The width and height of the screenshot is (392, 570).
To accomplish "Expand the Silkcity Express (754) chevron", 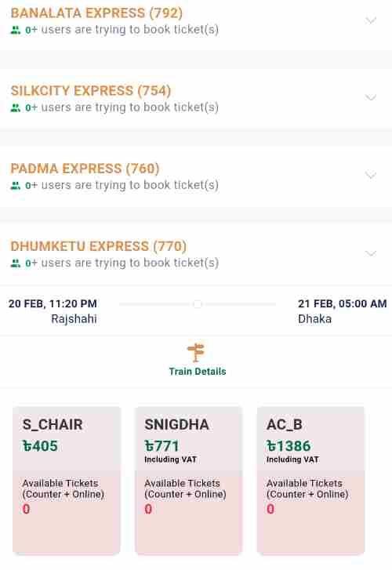I will click(371, 97).
